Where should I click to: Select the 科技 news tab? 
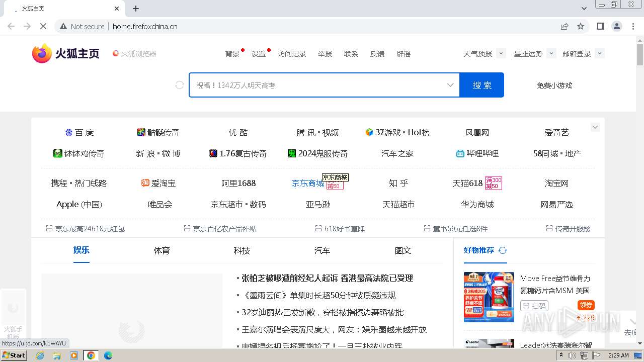coord(242,250)
